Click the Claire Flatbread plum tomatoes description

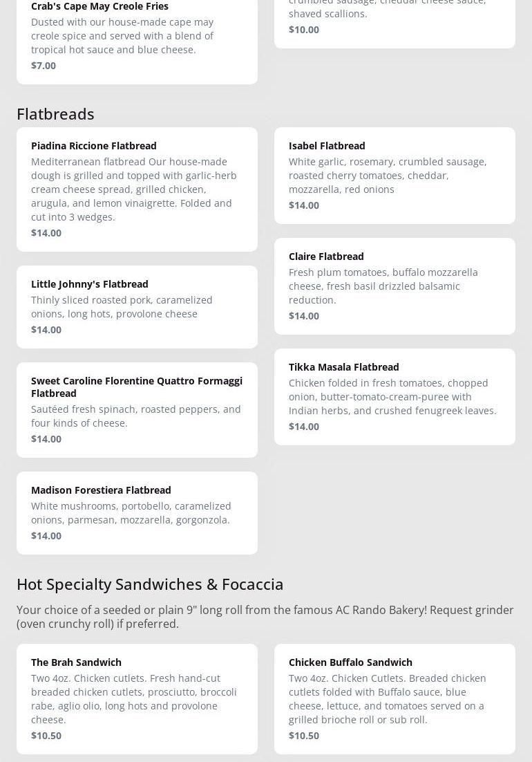tap(383, 286)
